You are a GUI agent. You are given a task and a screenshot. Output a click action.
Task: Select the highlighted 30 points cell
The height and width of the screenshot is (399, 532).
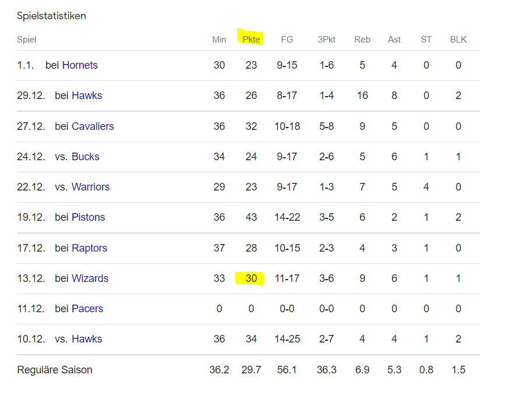[x=251, y=278]
